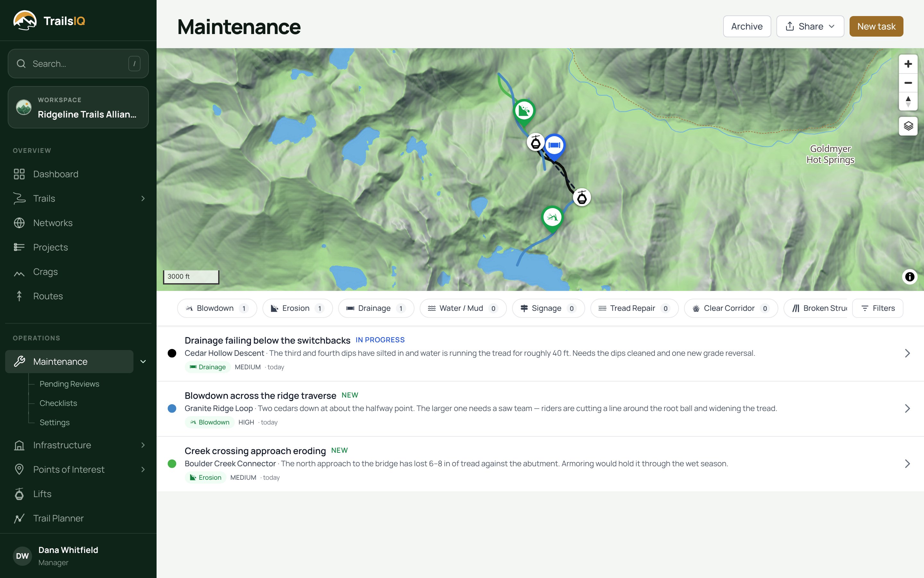Click green color dot for erosion task
Image resolution: width=924 pixels, height=578 pixels.
click(172, 464)
